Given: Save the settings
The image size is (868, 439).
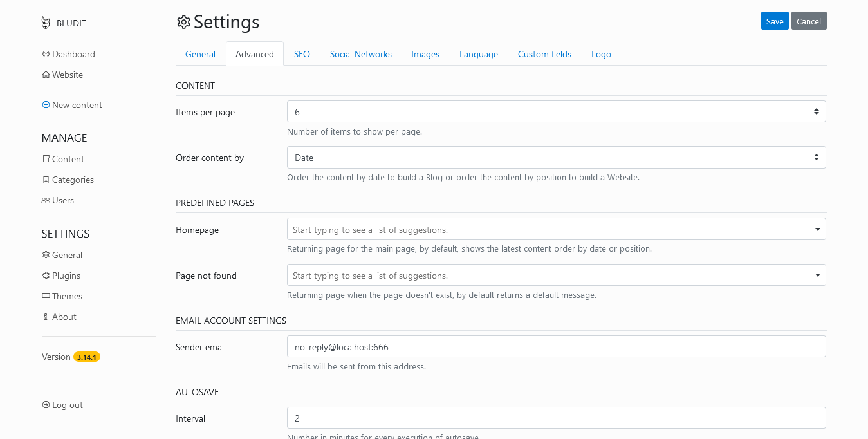Looking at the screenshot, I should (775, 21).
